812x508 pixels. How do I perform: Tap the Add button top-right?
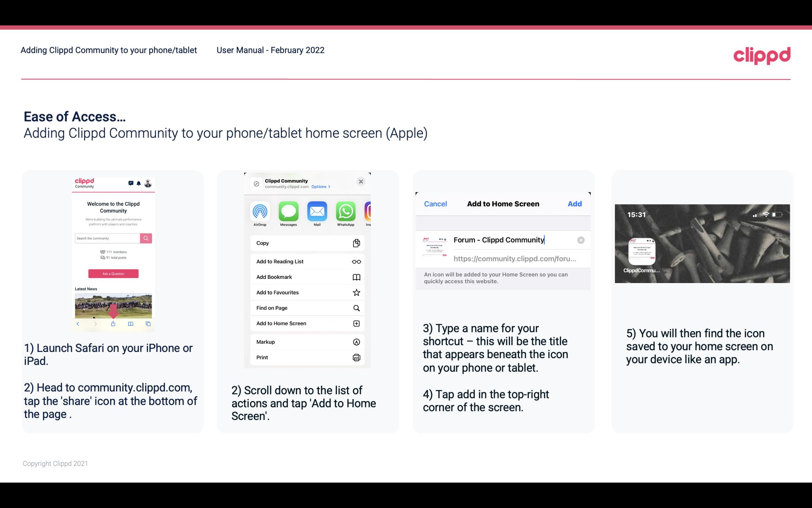pyautogui.click(x=575, y=204)
